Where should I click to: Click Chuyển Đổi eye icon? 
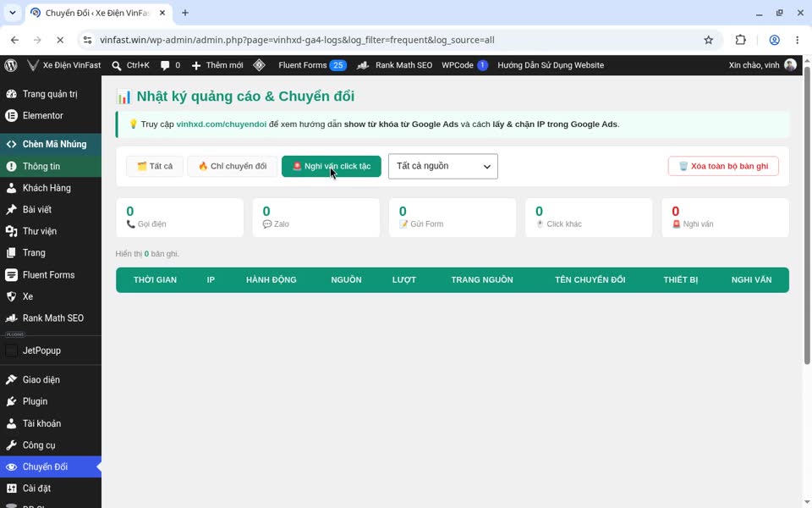pos(11,467)
